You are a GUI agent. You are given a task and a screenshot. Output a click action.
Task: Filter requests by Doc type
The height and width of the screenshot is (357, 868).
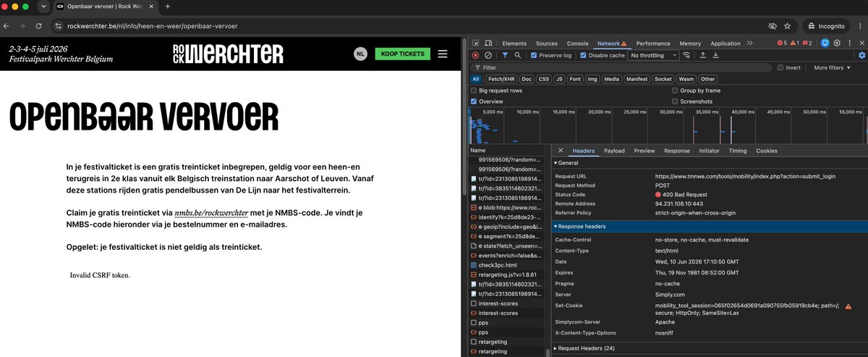[527, 79]
